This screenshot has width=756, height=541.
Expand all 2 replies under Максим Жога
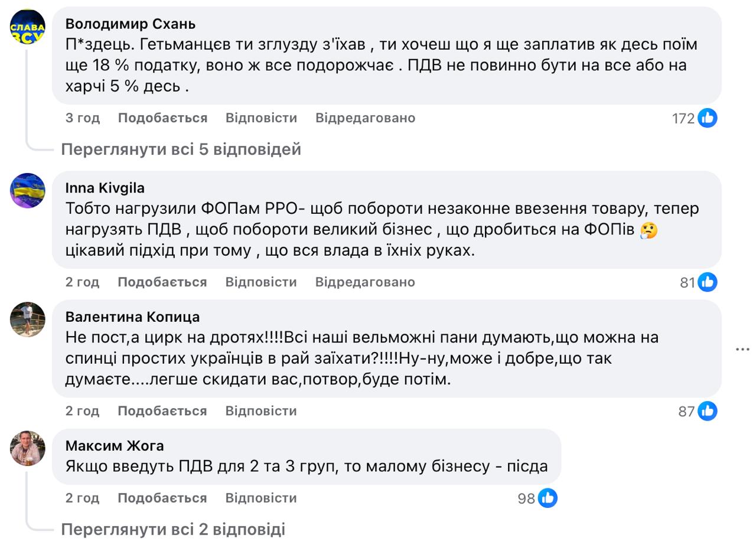[x=173, y=529]
